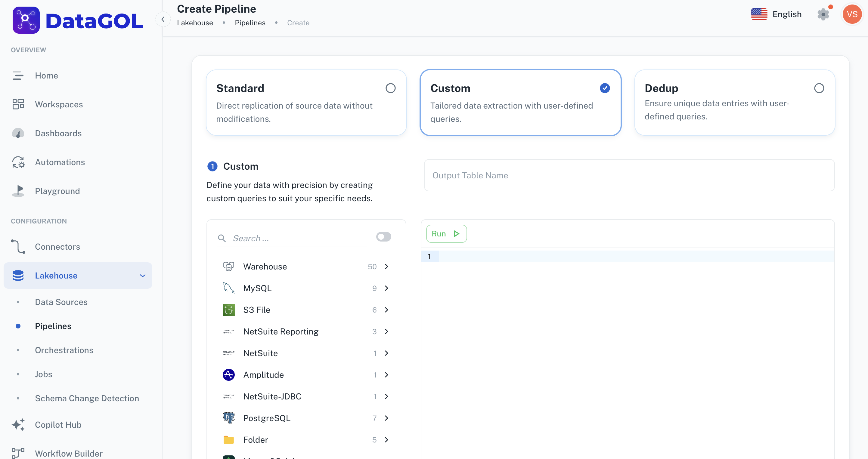
Task: Expand the PostgreSQL chevron
Action: point(386,418)
